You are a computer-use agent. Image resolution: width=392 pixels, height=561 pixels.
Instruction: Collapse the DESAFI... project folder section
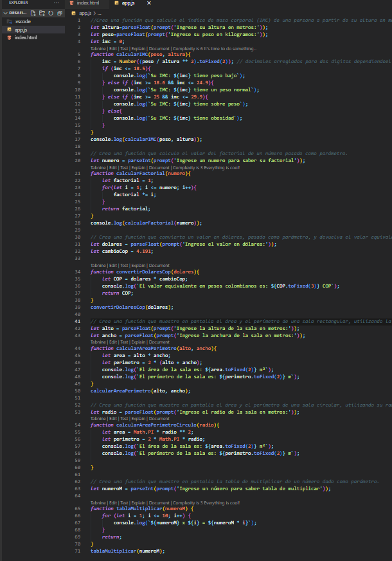pyautogui.click(x=15, y=13)
